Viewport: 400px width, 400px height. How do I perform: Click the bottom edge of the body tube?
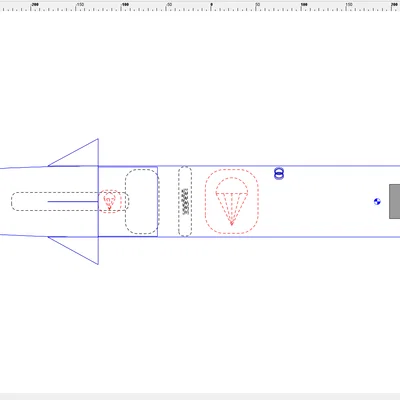278,237
